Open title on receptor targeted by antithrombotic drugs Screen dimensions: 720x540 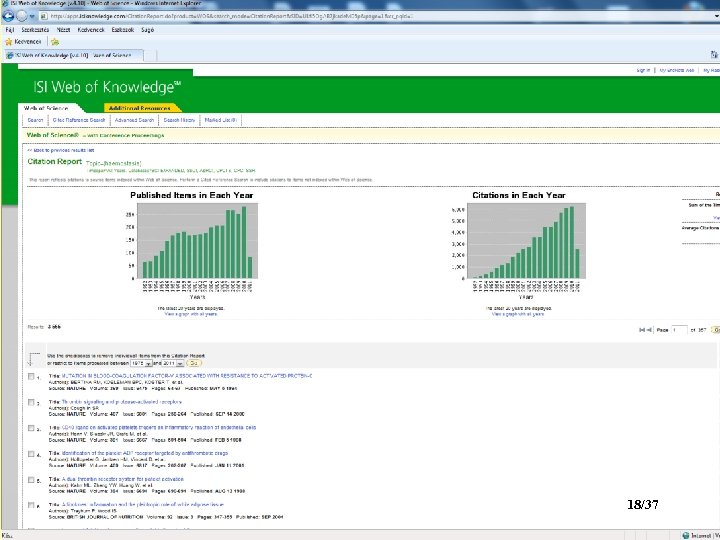click(145, 453)
